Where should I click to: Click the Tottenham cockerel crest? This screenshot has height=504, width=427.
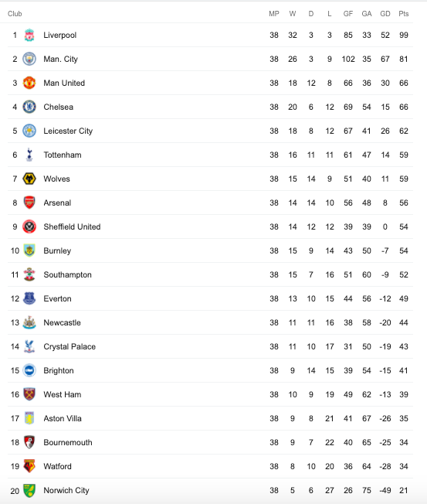(x=29, y=155)
